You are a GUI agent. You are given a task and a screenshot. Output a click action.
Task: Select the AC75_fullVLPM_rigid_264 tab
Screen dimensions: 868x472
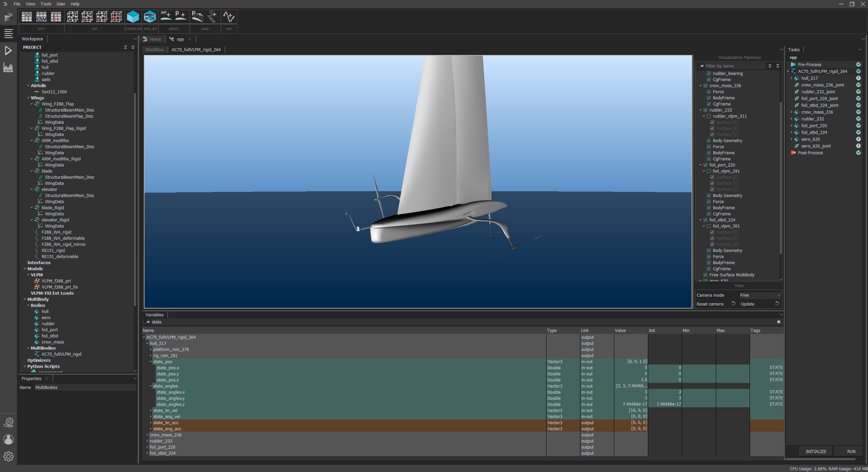(x=196, y=50)
